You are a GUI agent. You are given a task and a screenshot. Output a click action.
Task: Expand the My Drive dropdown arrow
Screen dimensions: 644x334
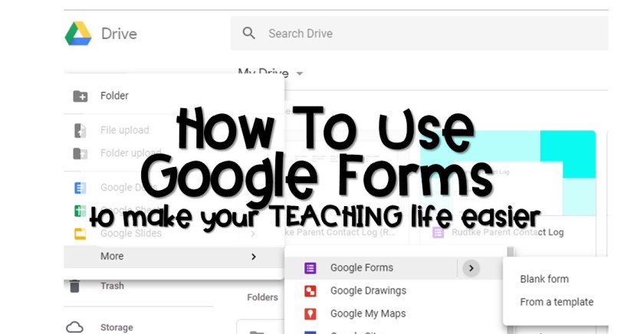pos(300,74)
